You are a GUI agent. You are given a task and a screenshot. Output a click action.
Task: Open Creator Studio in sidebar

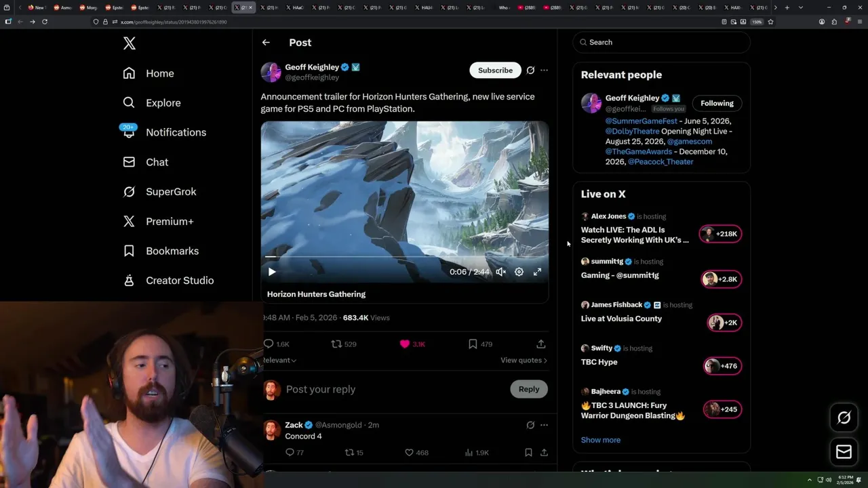coord(168,281)
